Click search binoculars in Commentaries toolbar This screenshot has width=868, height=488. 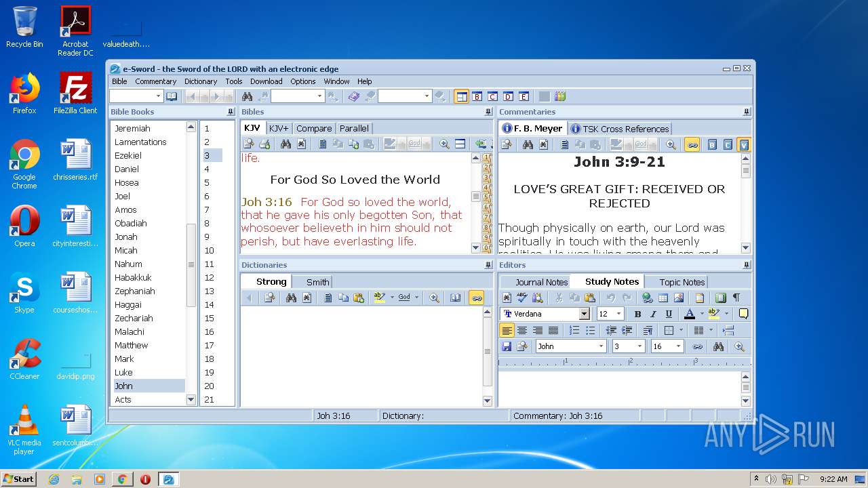tap(528, 144)
